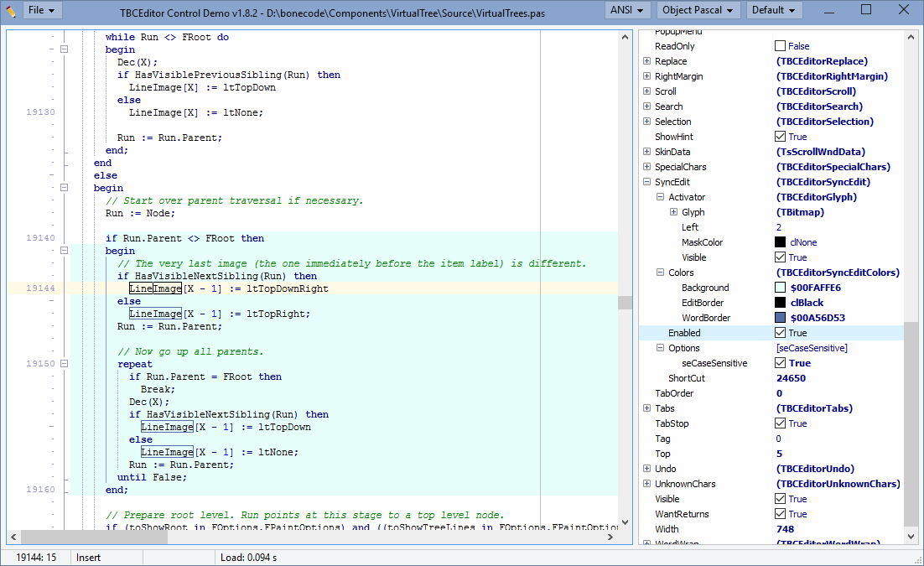Viewport: 924px width, 566px height.
Task: Collapse the fold at begin after else
Action: (64, 188)
